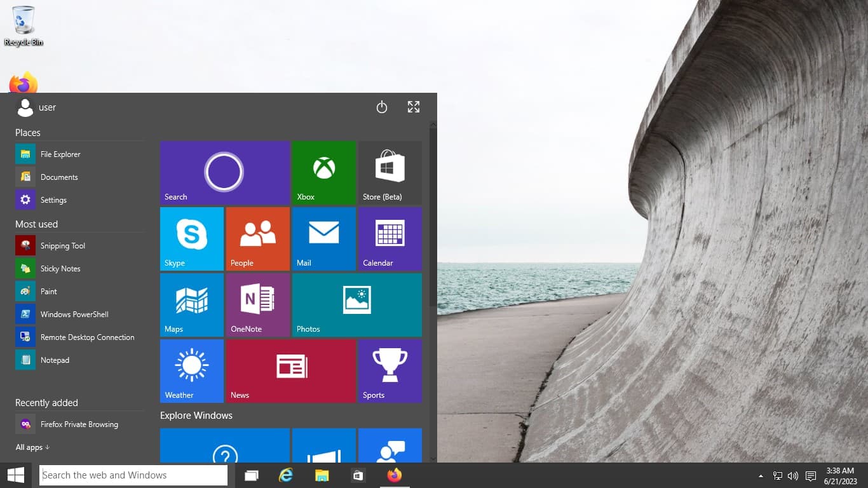Open Task View on the taskbar

coord(252,475)
